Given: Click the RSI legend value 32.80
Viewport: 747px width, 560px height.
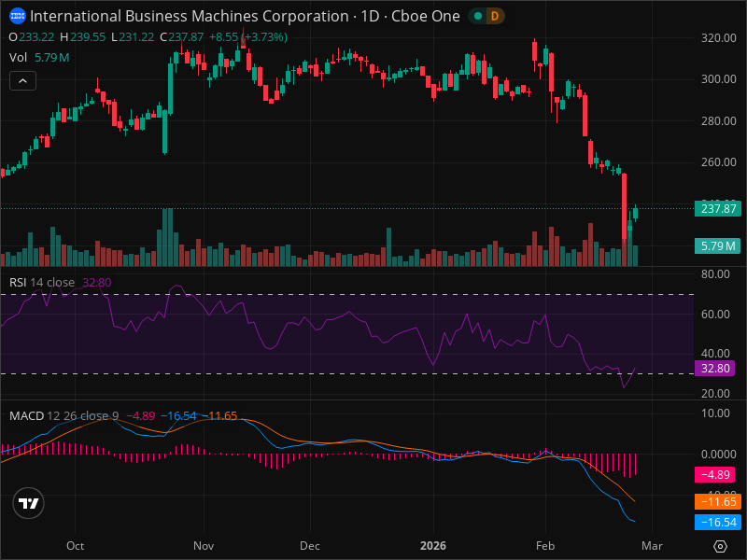Looking at the screenshot, I should coord(97,283).
